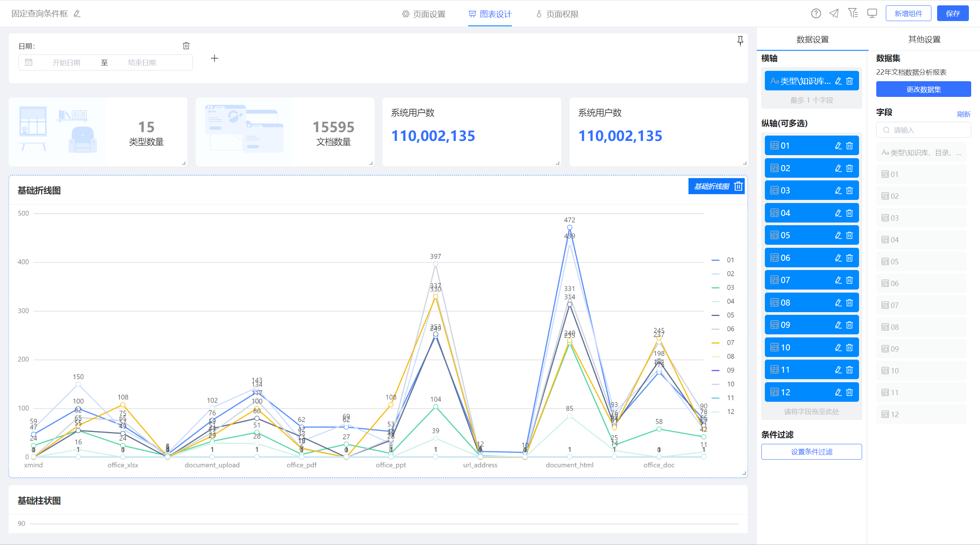Delete the 基础折线图 chart component

pos(738,186)
